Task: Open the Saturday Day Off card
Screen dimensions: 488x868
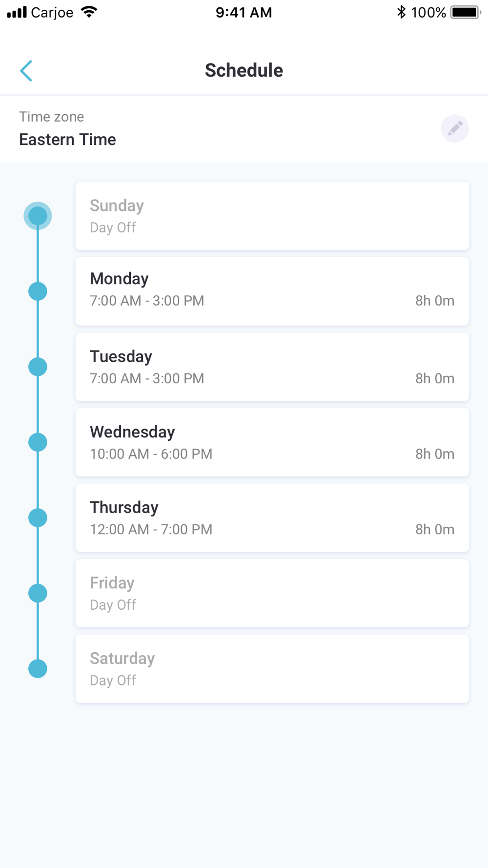Action: pos(272,669)
